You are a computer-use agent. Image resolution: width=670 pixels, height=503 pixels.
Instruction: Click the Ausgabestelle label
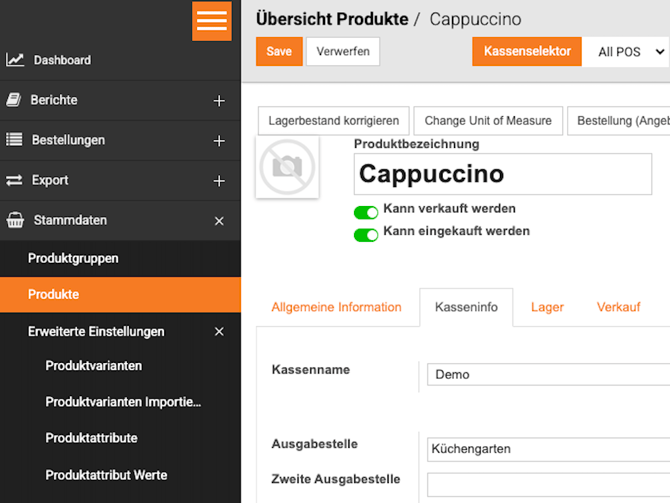tap(314, 444)
